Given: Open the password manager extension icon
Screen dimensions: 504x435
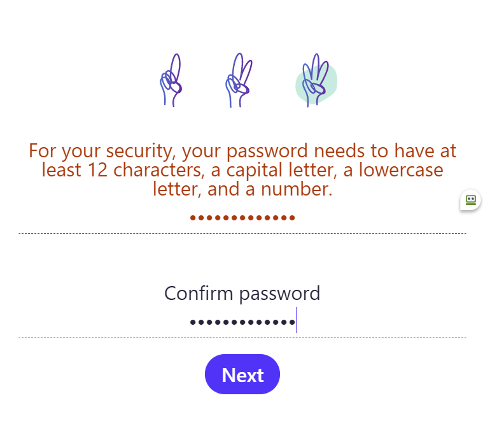Looking at the screenshot, I should (470, 200).
